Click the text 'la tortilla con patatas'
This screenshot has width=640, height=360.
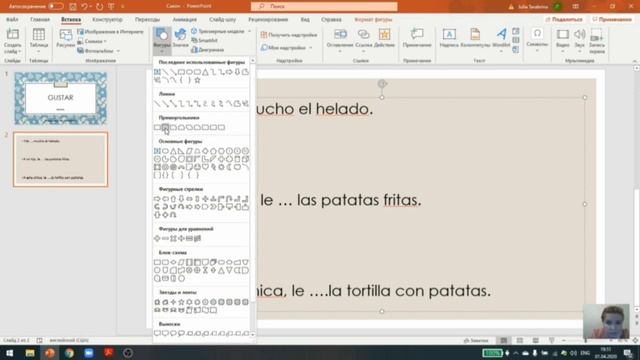[x=409, y=291]
